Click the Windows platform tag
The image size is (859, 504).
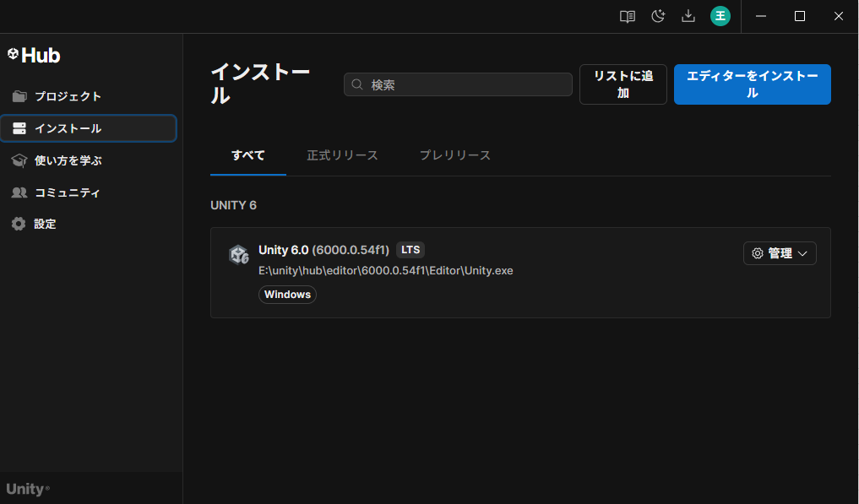point(288,294)
